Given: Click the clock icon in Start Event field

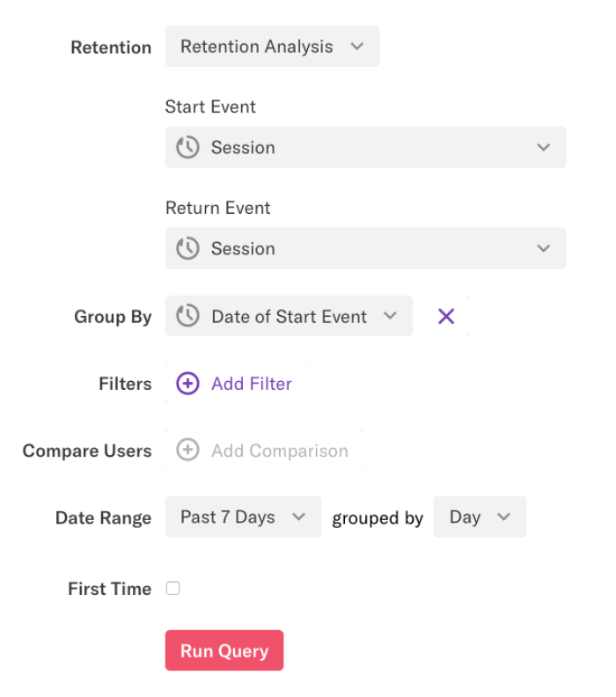Looking at the screenshot, I should (187, 148).
